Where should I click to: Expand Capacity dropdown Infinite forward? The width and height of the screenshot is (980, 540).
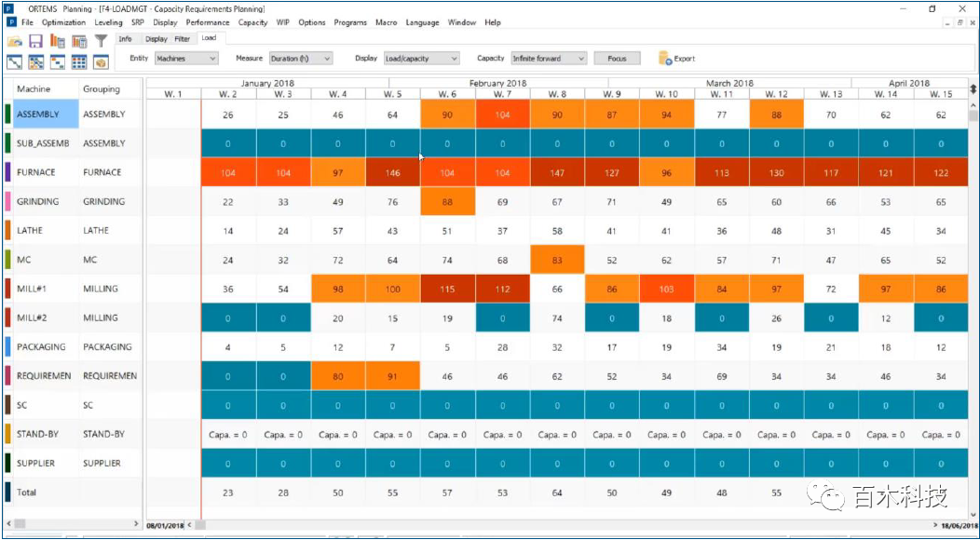point(549,59)
